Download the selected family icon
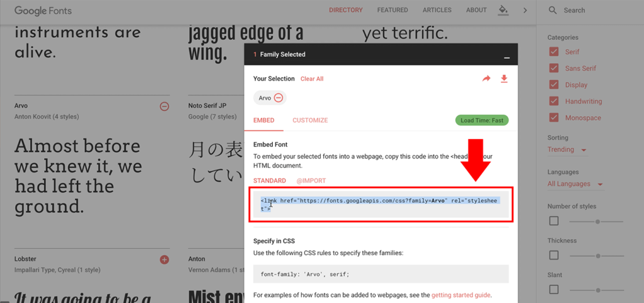The width and height of the screenshot is (644, 303). point(504,79)
